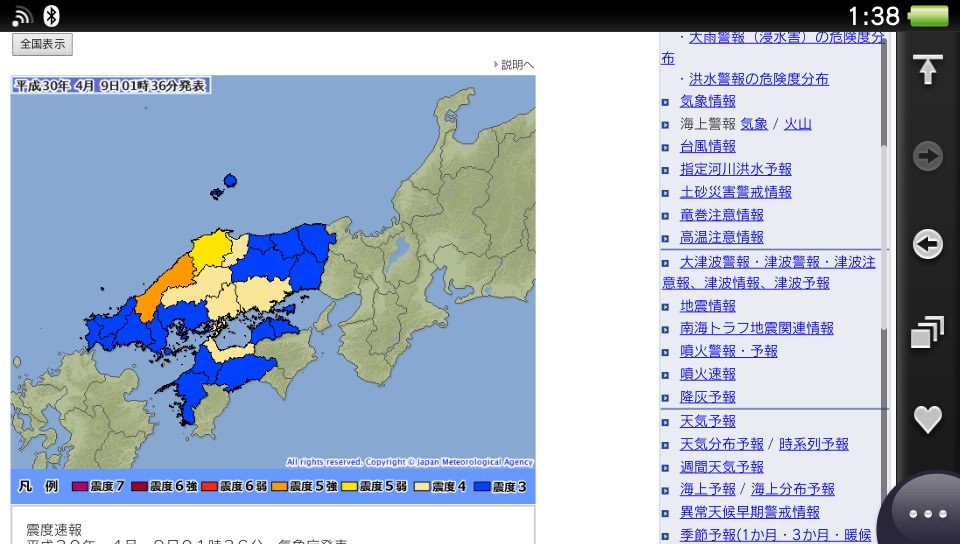The image size is (960, 544).
Task: Open the 降灰予報 link
Action: click(x=708, y=397)
